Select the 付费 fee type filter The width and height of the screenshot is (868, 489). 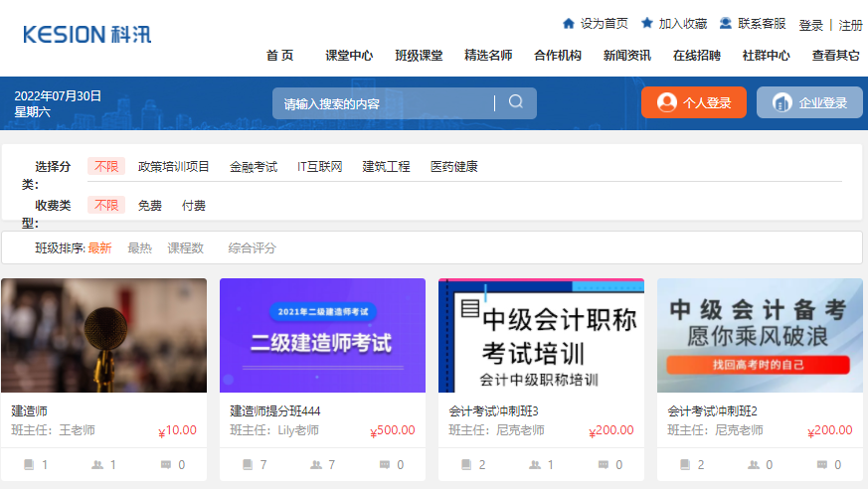[x=194, y=206]
